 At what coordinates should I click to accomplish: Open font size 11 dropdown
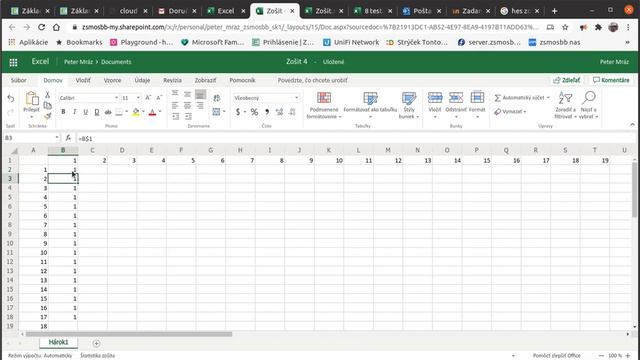click(138, 98)
